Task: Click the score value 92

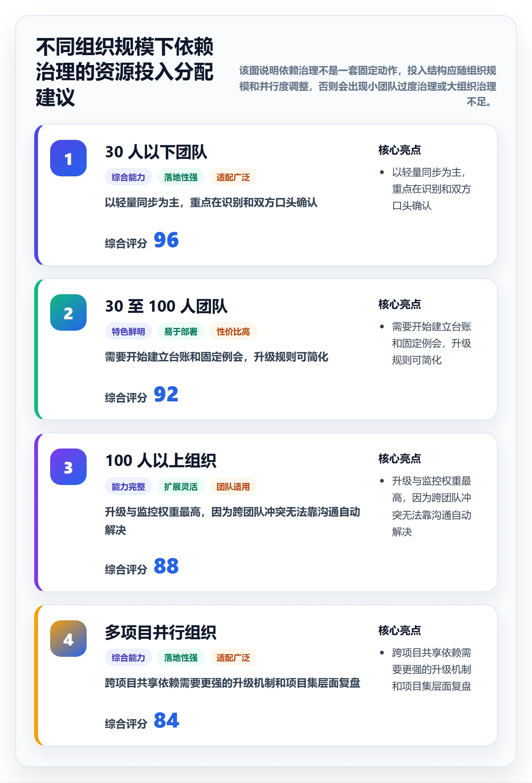Action: coord(166,395)
